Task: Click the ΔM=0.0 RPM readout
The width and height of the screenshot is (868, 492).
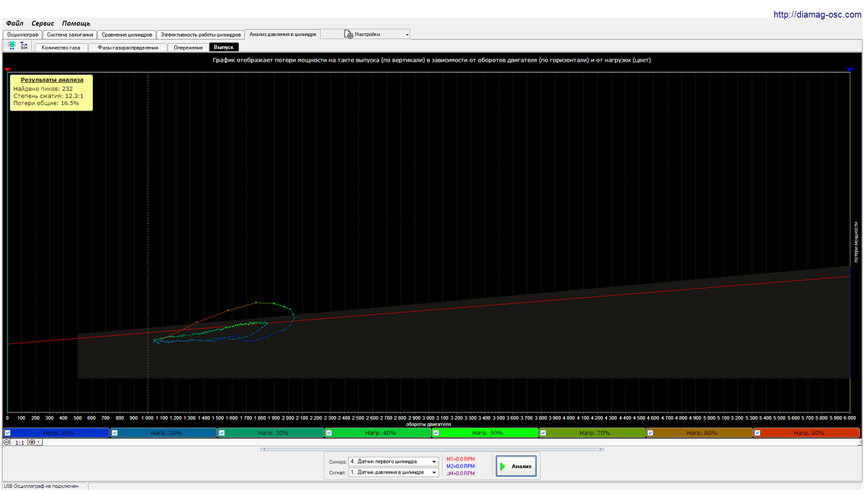Action: click(x=461, y=474)
